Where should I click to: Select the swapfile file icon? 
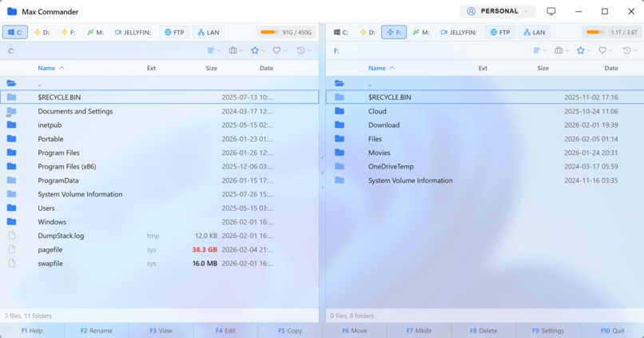pos(12,263)
